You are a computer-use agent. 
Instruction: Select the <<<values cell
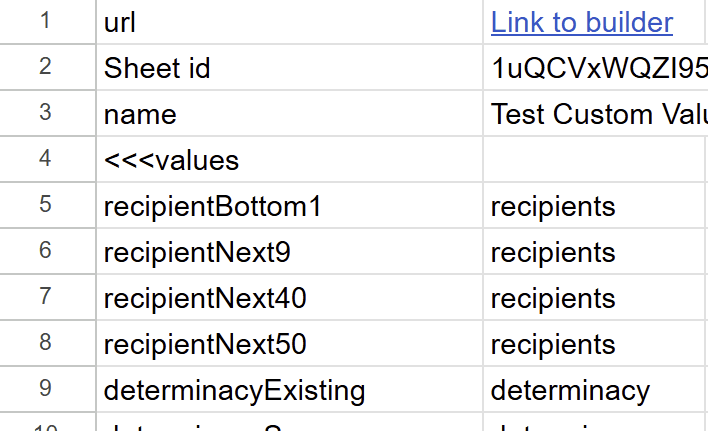[x=289, y=159]
